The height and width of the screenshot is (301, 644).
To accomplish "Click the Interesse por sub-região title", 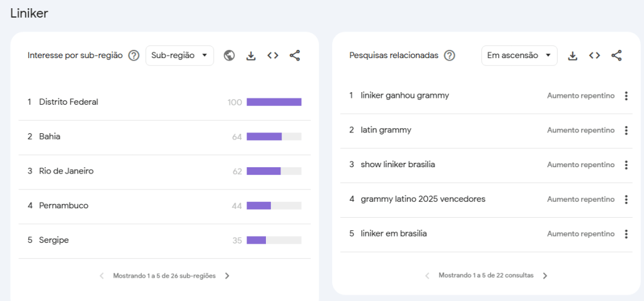I will coord(75,56).
